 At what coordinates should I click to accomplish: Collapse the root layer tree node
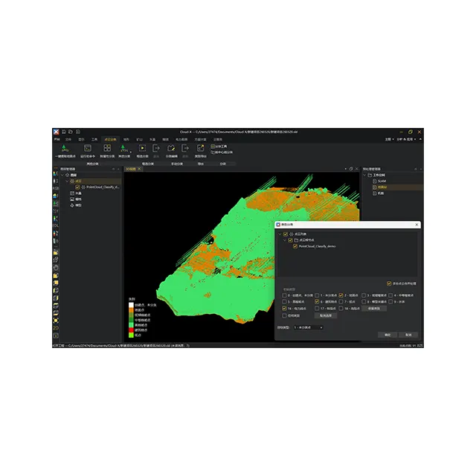click(62, 176)
